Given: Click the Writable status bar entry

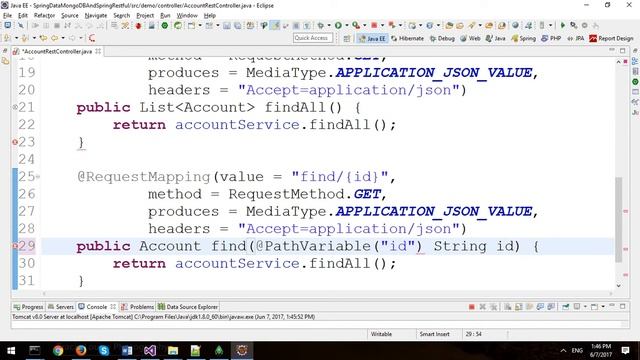Looking at the screenshot, I should pyautogui.click(x=381, y=334).
